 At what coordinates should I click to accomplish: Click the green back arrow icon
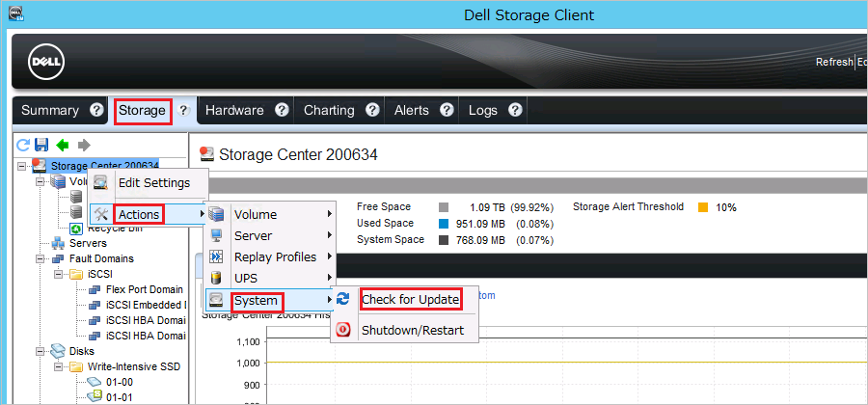[x=63, y=145]
